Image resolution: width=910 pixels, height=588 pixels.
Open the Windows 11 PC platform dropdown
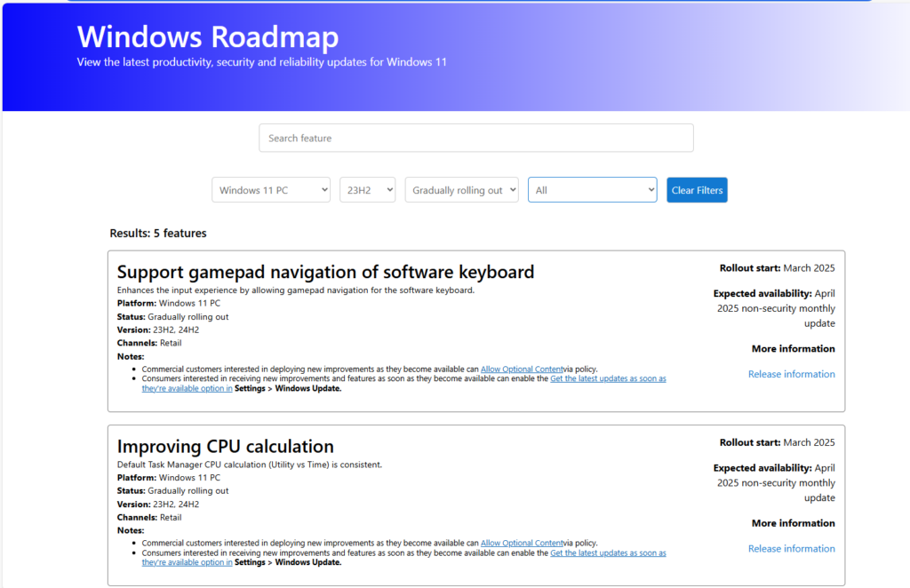(x=270, y=189)
